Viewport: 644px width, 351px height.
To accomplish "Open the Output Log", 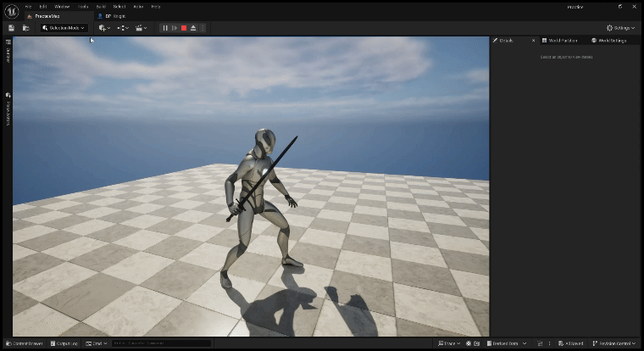I will (64, 343).
